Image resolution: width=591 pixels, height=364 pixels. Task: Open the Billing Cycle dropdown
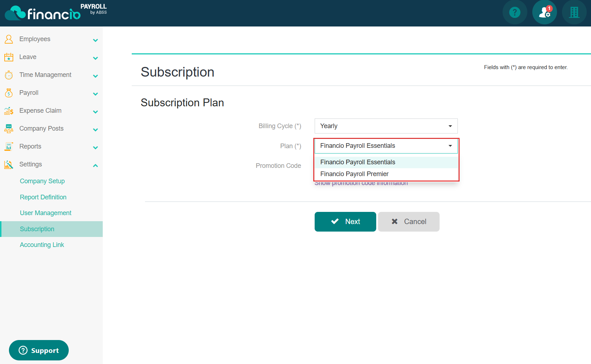tap(386, 126)
